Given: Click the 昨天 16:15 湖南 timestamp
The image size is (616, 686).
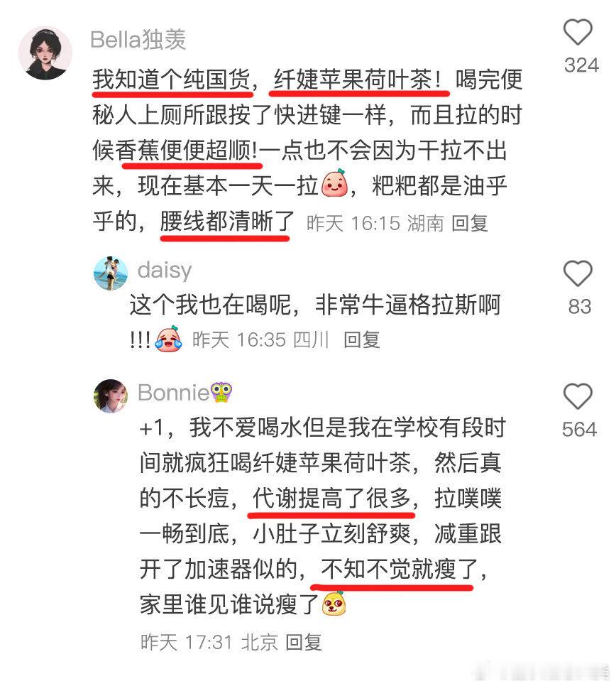Looking at the screenshot, I should click(x=375, y=223).
